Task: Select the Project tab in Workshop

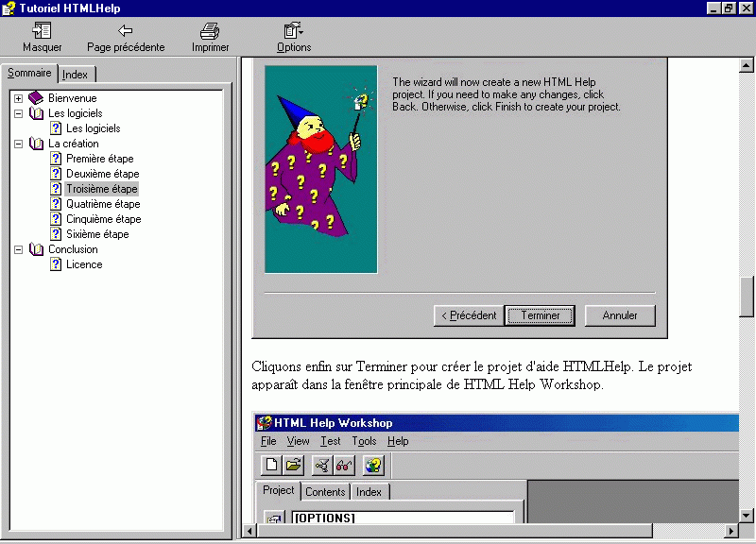Action: pos(278,490)
